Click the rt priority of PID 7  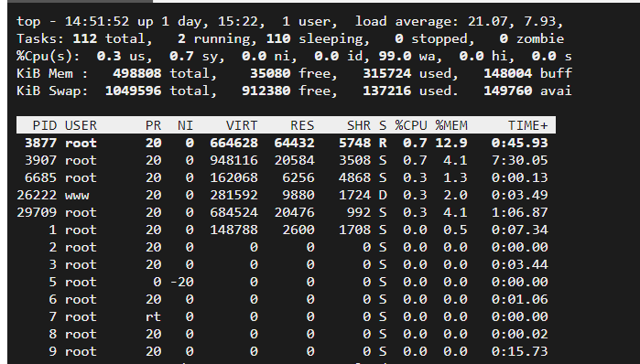(x=154, y=316)
